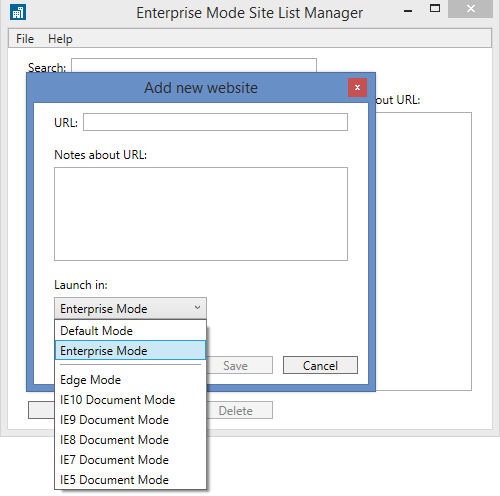Click the Enterprise Mode app icon in title bar
The height and width of the screenshot is (496, 500).
(18, 13)
